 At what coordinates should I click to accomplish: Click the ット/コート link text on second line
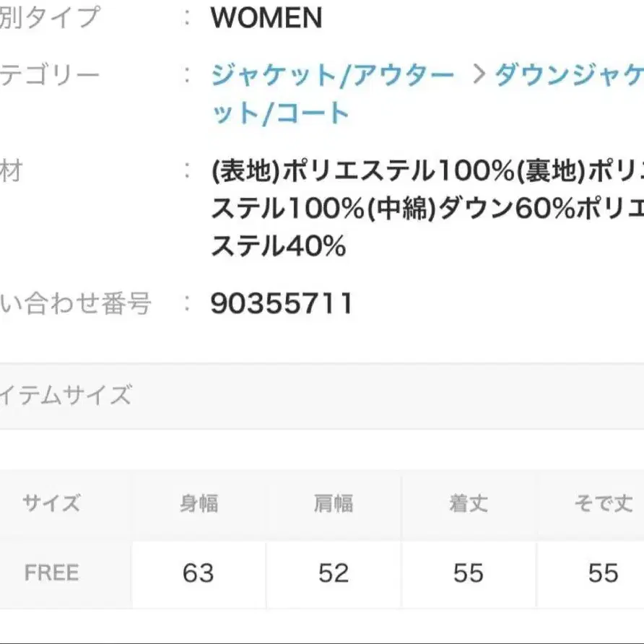click(280, 113)
